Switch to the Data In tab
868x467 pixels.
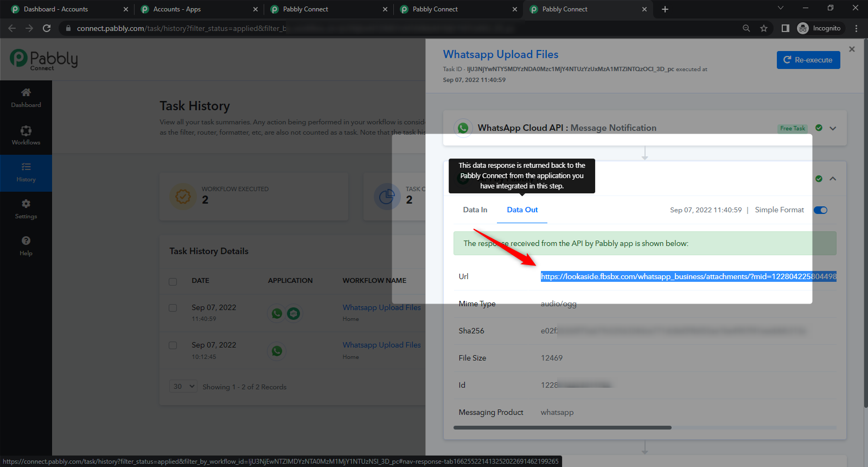coord(475,210)
